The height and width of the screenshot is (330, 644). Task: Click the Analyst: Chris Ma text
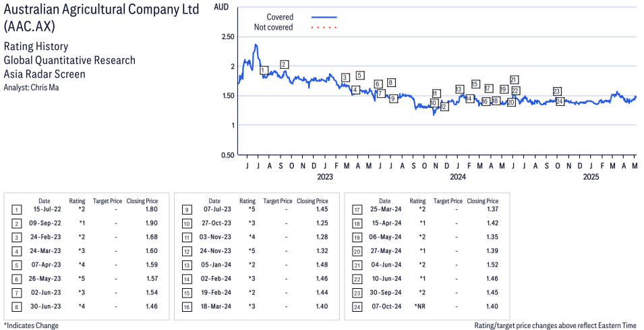click(31, 87)
